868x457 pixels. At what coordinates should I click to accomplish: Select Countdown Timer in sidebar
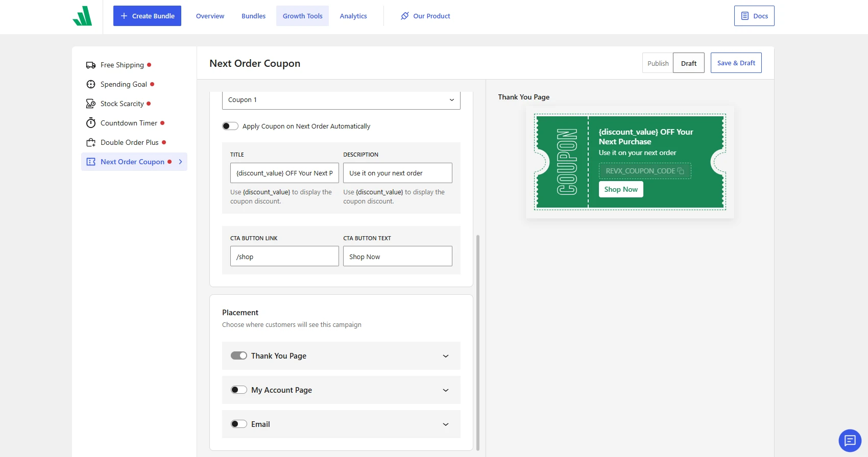coord(134,123)
